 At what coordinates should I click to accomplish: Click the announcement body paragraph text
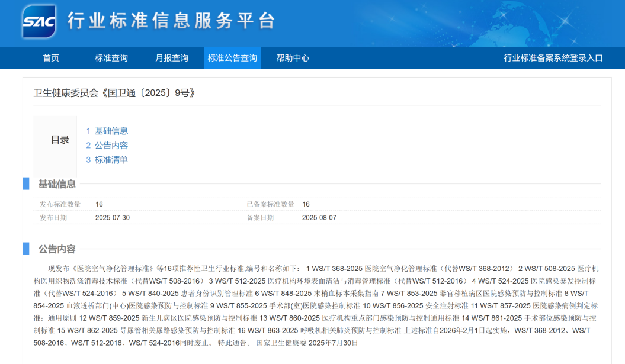(316, 306)
